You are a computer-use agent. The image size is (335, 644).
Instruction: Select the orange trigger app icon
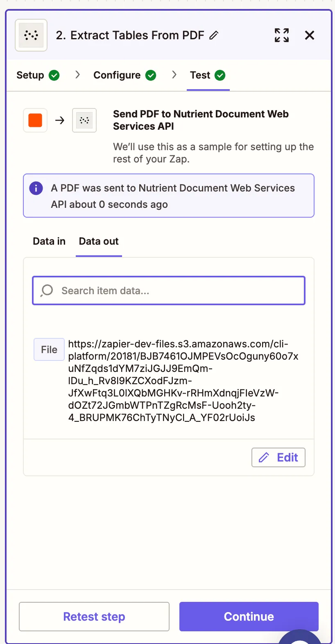point(35,120)
